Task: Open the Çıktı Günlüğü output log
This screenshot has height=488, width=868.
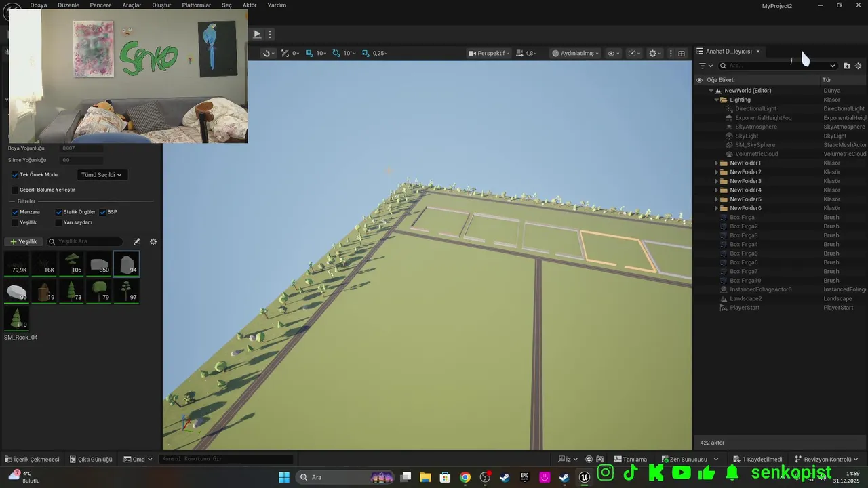Action: [90, 459]
